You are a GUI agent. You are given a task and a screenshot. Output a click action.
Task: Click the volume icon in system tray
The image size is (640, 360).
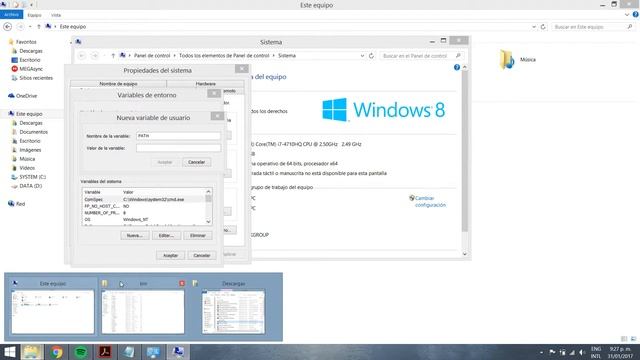click(582, 352)
